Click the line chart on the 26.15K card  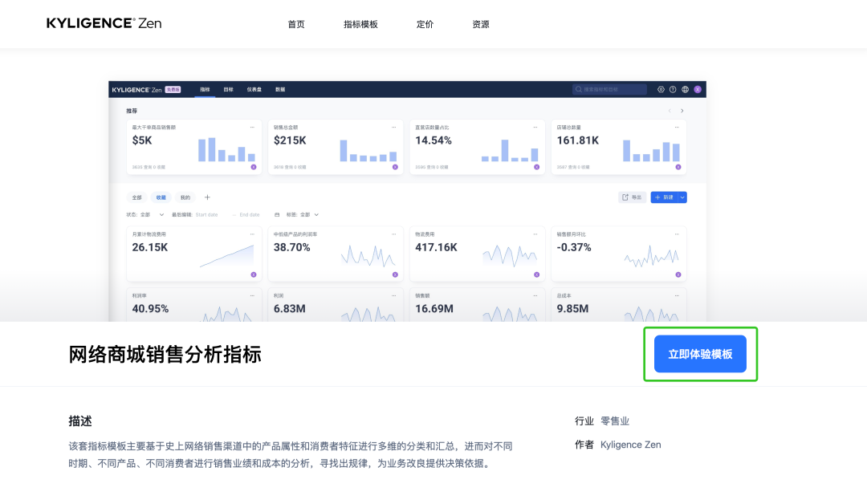(226, 257)
